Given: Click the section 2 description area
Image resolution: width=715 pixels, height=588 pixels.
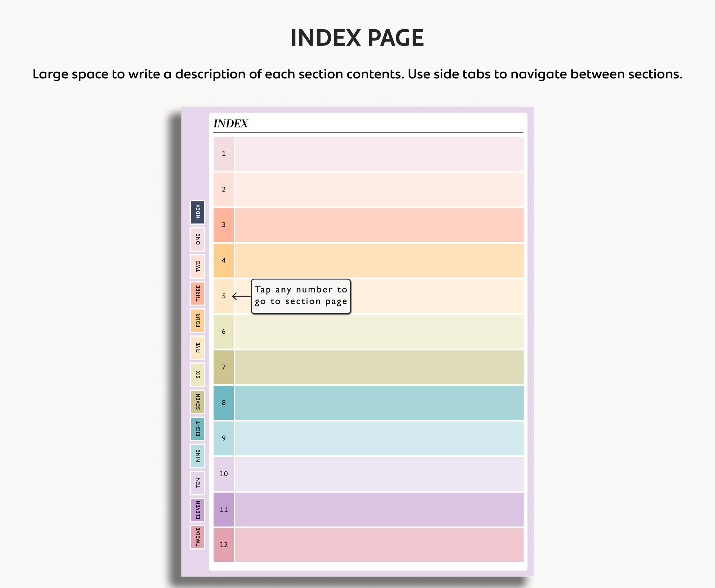Looking at the screenshot, I should point(379,190).
